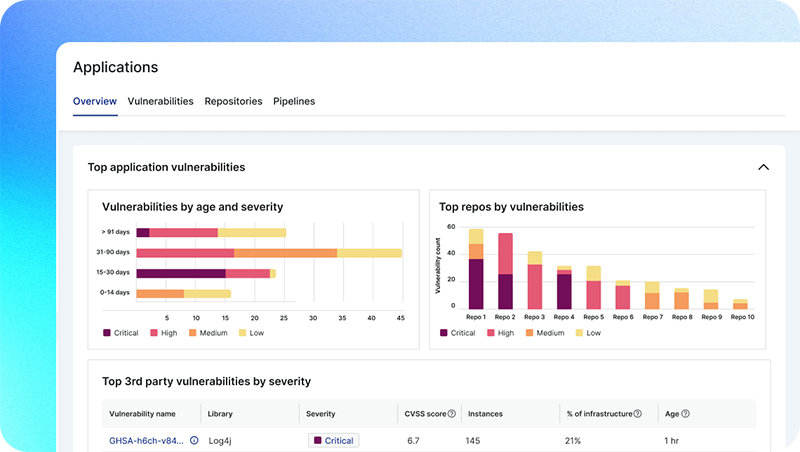Click the CVSS score help icon
This screenshot has width=800, height=452.
click(x=452, y=414)
